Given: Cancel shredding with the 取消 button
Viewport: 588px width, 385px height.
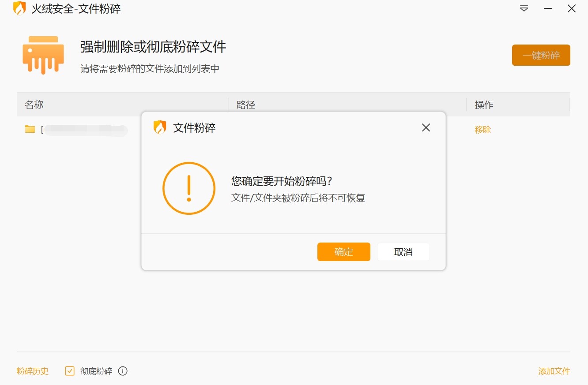Looking at the screenshot, I should point(403,252).
